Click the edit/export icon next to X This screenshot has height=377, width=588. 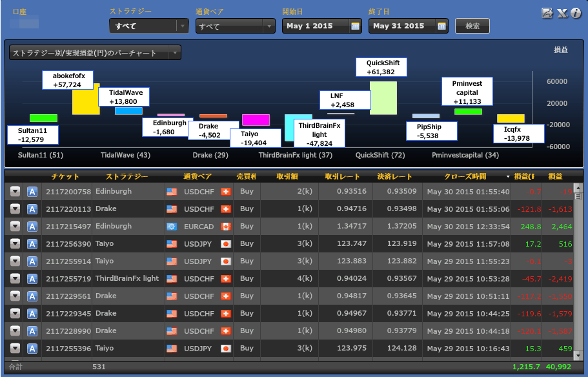click(x=547, y=14)
